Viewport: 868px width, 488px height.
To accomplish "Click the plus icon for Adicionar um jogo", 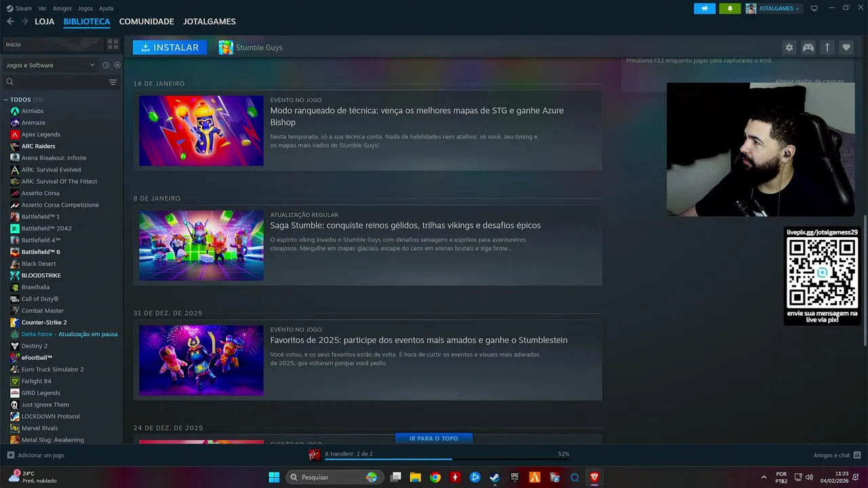I will [x=10, y=455].
